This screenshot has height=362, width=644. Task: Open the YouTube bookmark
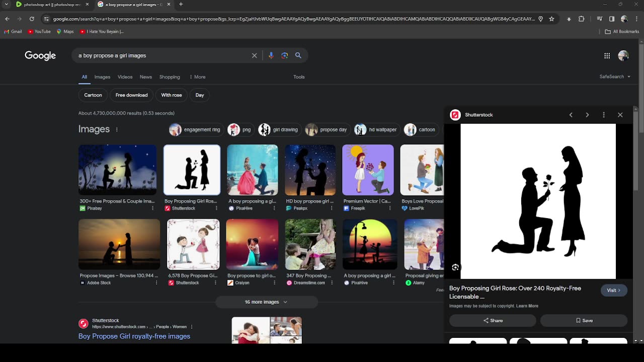pos(39,32)
